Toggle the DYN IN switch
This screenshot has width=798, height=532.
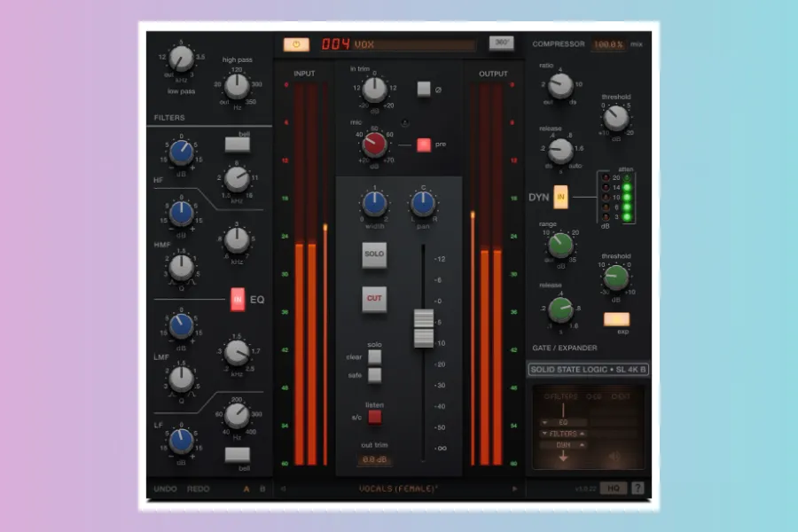(x=561, y=194)
